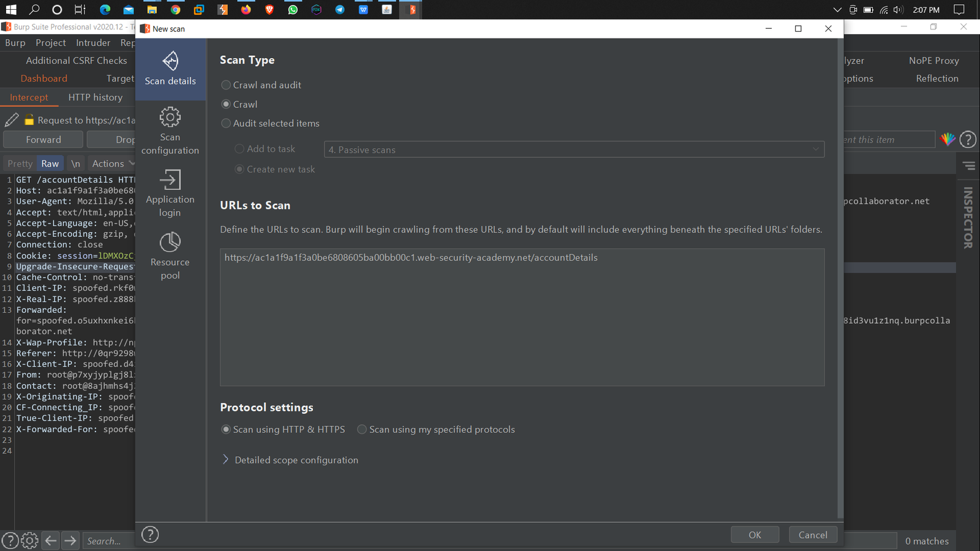Click the Inspector menu lines icon
This screenshot has height=551, width=980.
click(x=969, y=166)
